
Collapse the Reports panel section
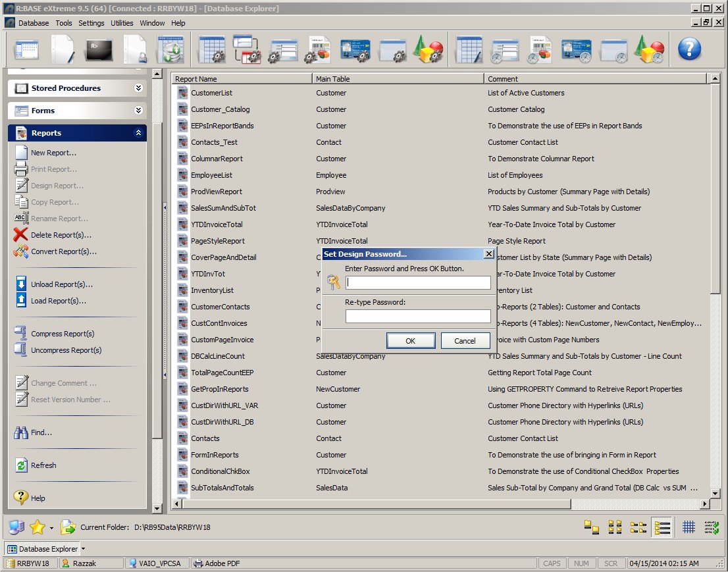(x=138, y=133)
